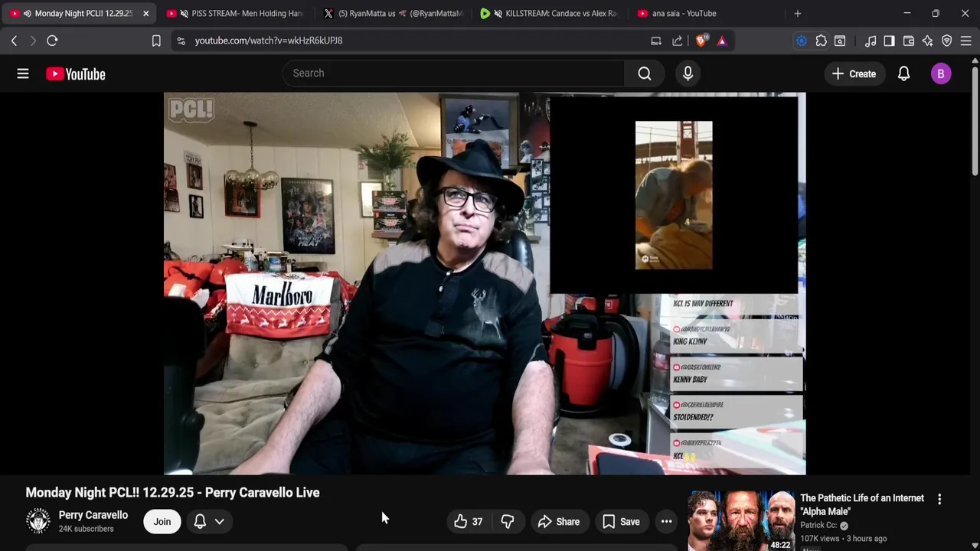Open the Brave Rewards triangle icon
The height and width of the screenshot is (551, 980).
pyautogui.click(x=722, y=41)
